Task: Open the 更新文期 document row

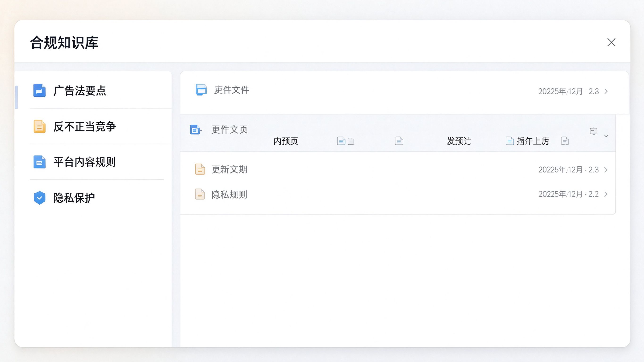Action: click(x=398, y=170)
